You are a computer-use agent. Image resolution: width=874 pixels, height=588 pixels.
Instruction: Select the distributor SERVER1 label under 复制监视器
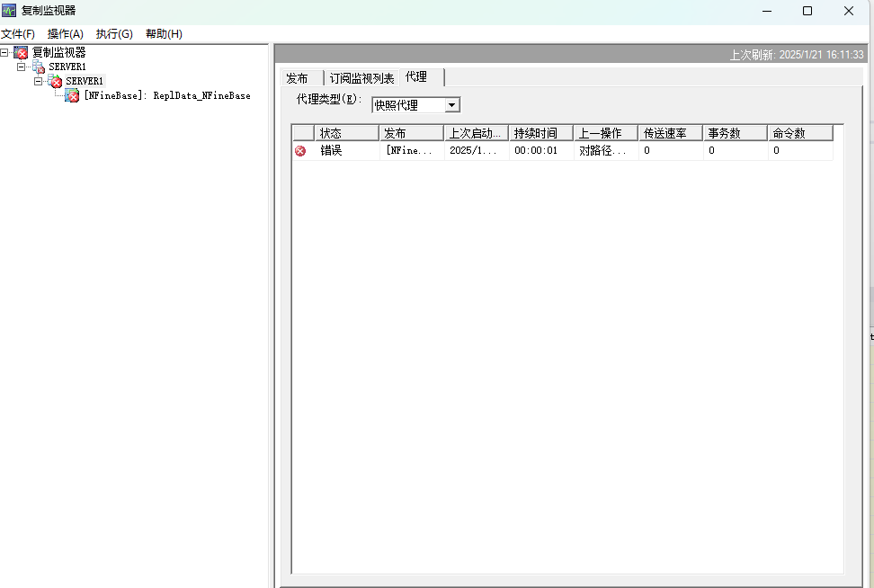tap(67, 67)
